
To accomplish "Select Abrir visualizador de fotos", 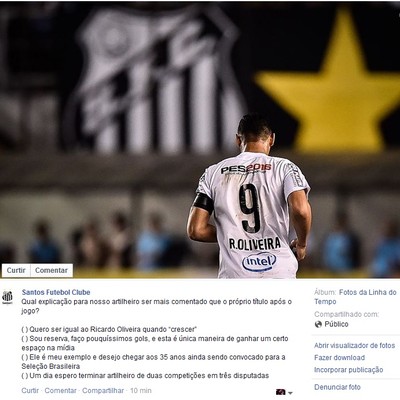I will point(354,346).
